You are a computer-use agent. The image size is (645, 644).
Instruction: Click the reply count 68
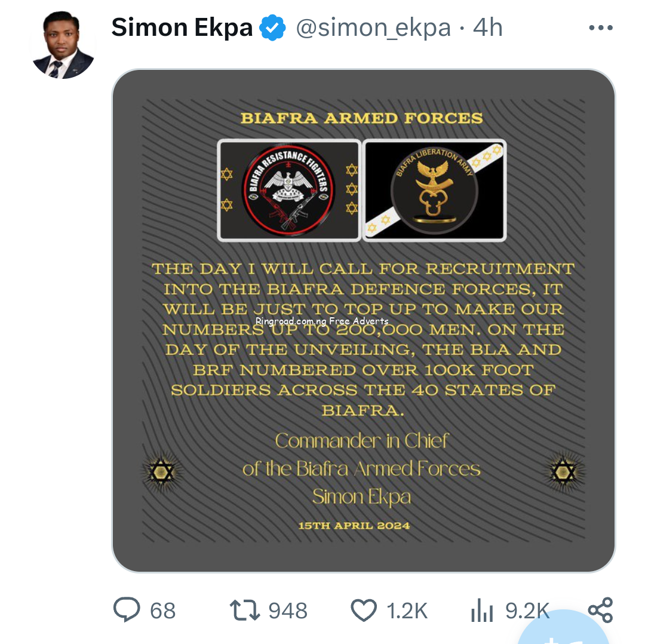pos(163,611)
